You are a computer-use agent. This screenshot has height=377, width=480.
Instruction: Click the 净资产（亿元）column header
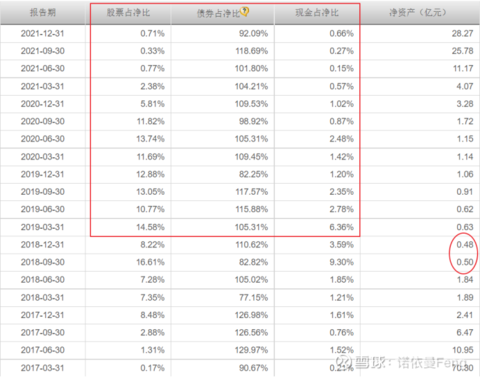pos(418,13)
